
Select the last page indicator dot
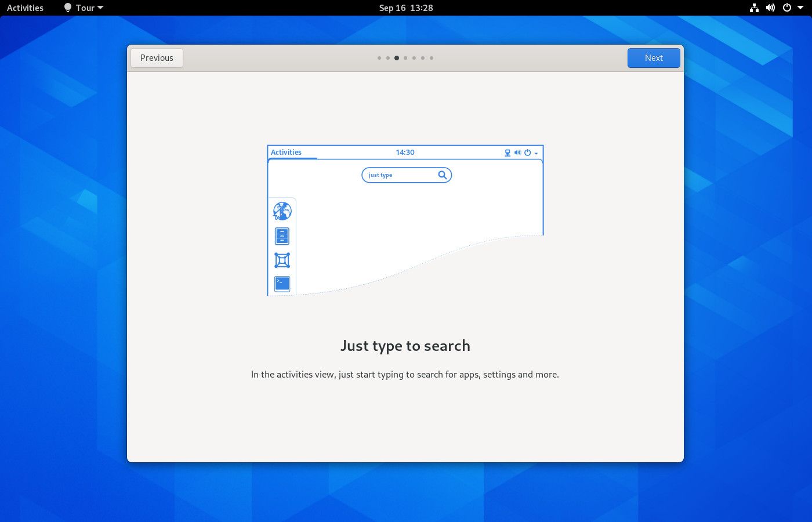click(x=432, y=58)
